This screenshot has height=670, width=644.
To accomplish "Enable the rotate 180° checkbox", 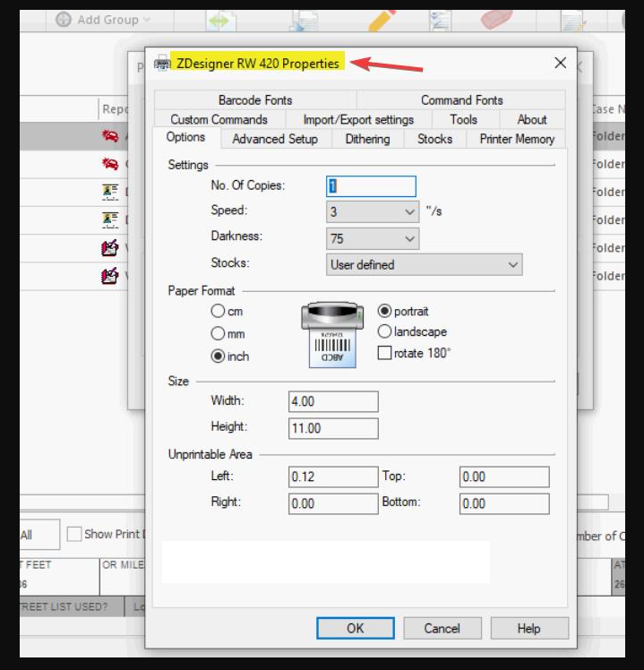I will point(385,353).
